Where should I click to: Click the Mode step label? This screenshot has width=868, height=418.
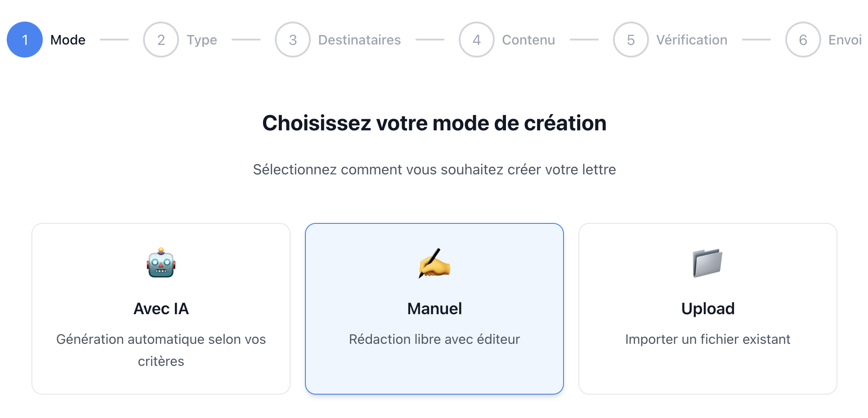pos(67,40)
